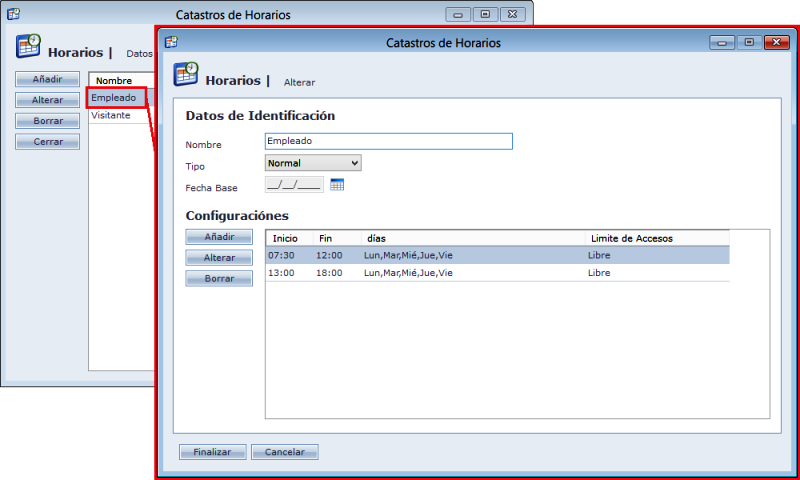Click Alterar button under Configuraciónes
The width and height of the screenshot is (800, 480).
[x=219, y=258]
